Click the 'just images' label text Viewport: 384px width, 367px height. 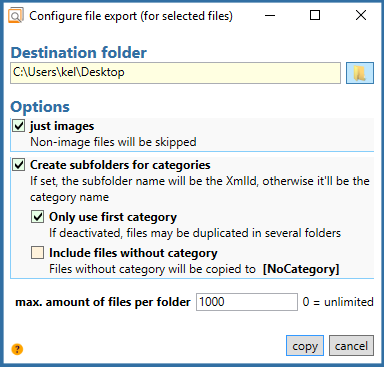click(x=62, y=126)
